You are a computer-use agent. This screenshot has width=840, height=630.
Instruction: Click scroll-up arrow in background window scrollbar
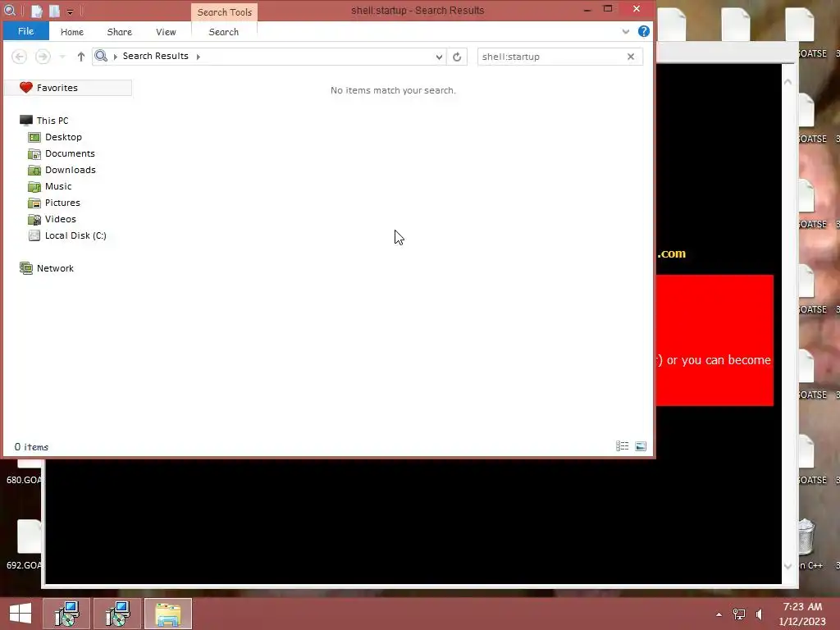(788, 82)
